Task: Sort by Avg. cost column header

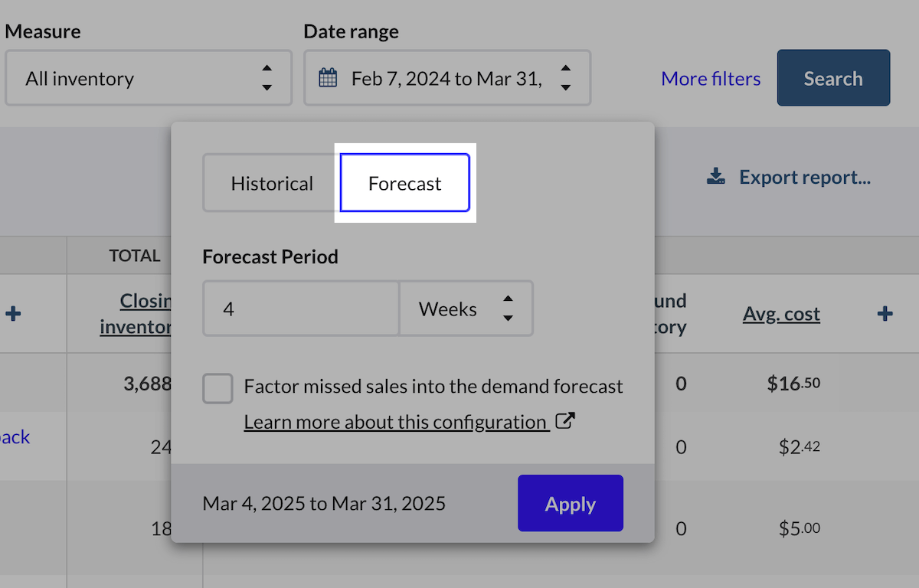Action: [781, 314]
